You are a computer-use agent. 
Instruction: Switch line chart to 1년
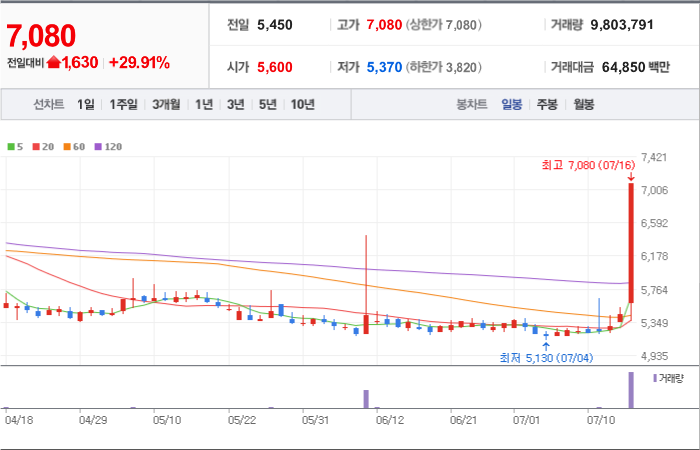click(204, 104)
